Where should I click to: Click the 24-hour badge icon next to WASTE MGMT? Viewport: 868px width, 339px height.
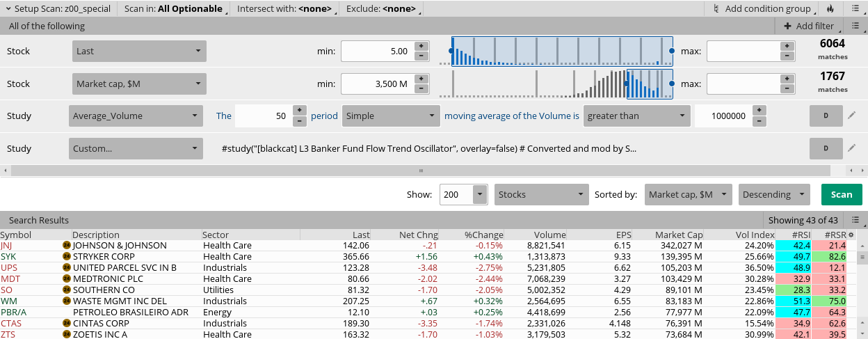pyautogui.click(x=67, y=301)
